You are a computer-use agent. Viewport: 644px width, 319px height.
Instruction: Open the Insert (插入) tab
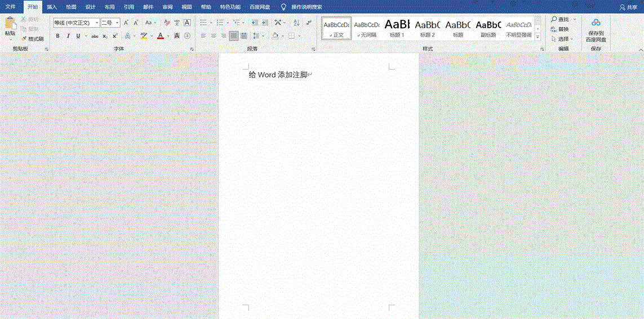(52, 7)
